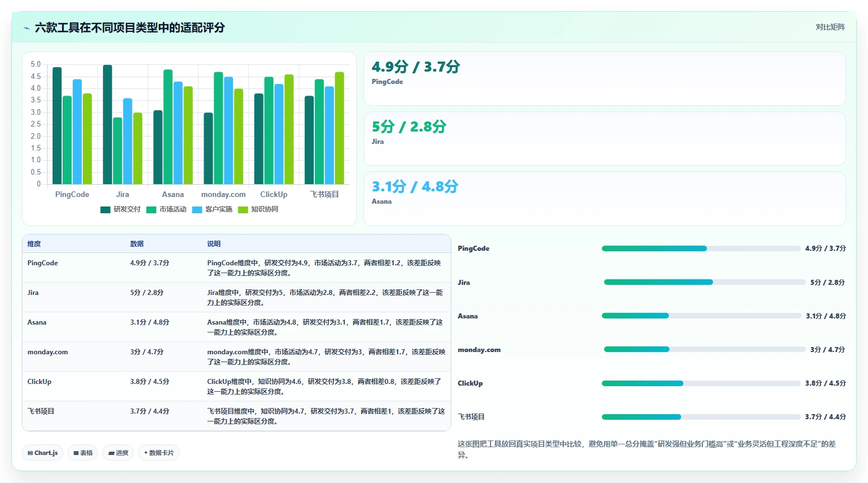Click the 4.9分 / 3.7分 value right of PingCode's progress bar
This screenshot has width=868, height=483.
[x=825, y=248]
